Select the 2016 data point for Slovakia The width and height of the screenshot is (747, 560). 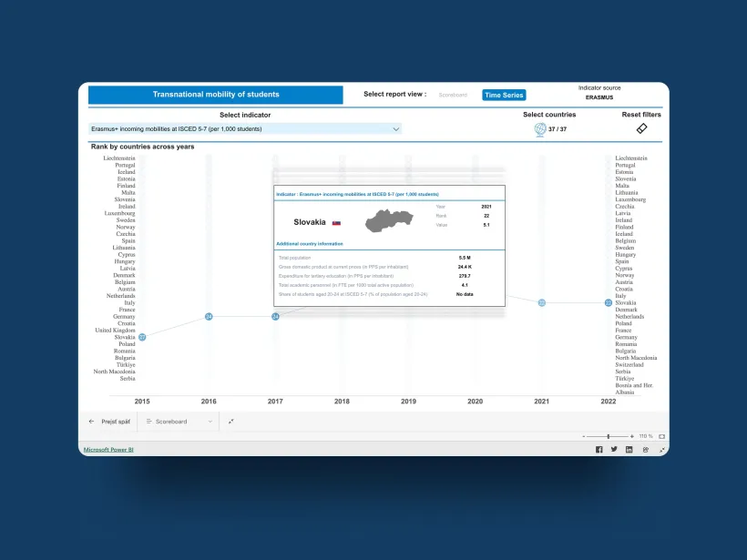208,317
